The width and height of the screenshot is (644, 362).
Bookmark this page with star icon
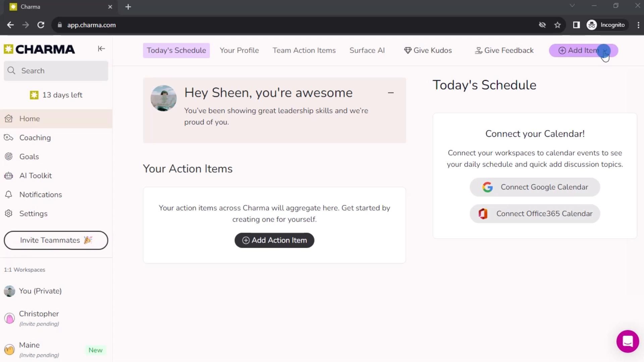click(x=557, y=25)
